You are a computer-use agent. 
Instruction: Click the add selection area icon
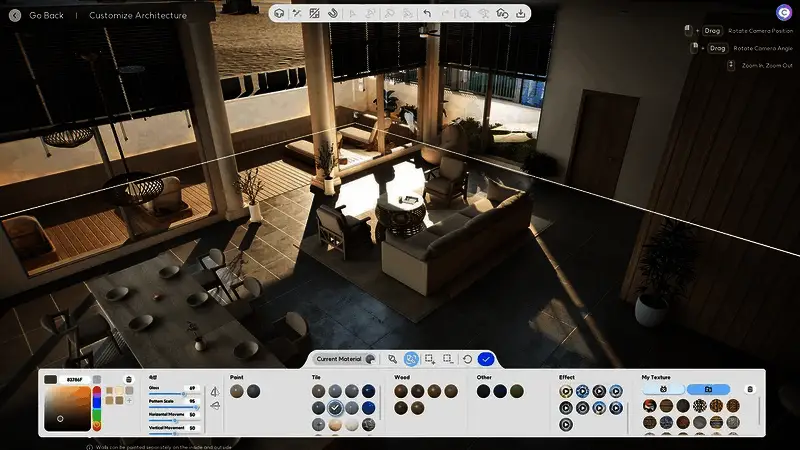point(430,359)
